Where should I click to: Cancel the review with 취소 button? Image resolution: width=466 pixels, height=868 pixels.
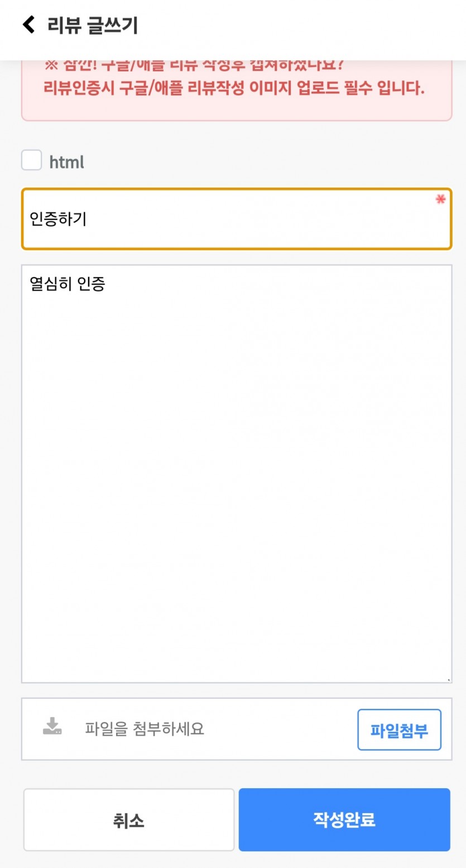pos(129,820)
